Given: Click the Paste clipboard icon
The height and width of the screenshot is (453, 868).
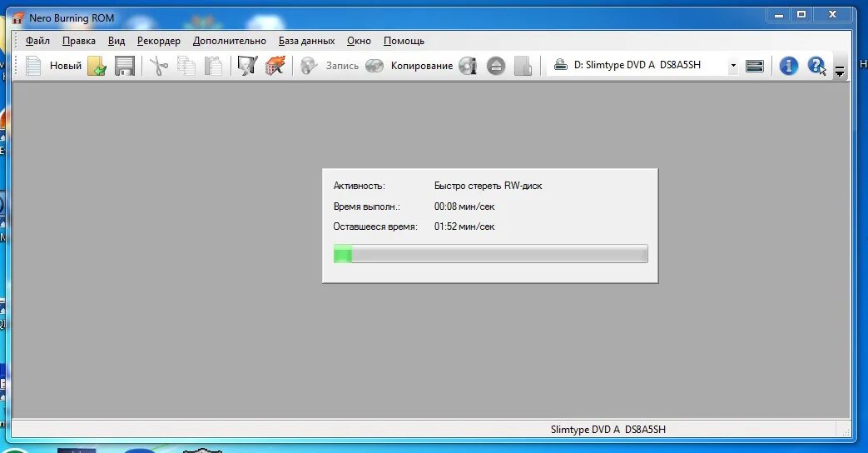Looking at the screenshot, I should click(x=213, y=66).
